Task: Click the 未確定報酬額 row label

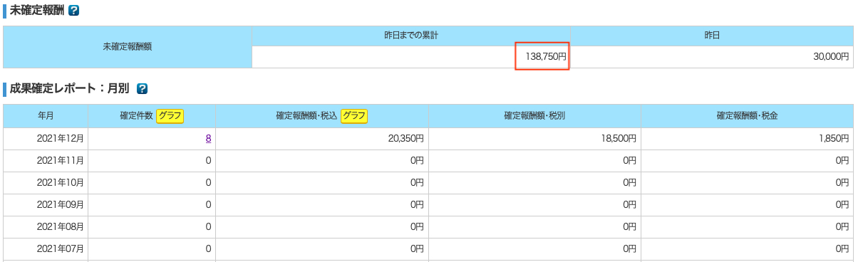Action: click(x=128, y=47)
